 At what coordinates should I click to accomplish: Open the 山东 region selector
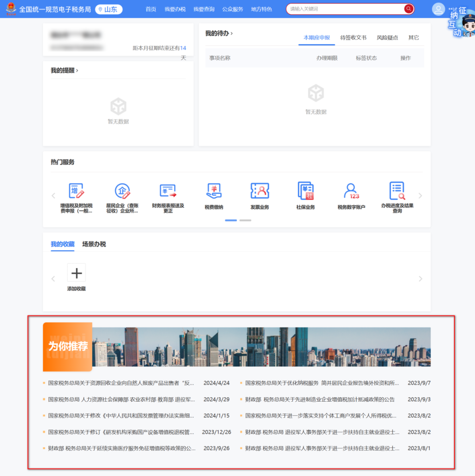pos(108,9)
